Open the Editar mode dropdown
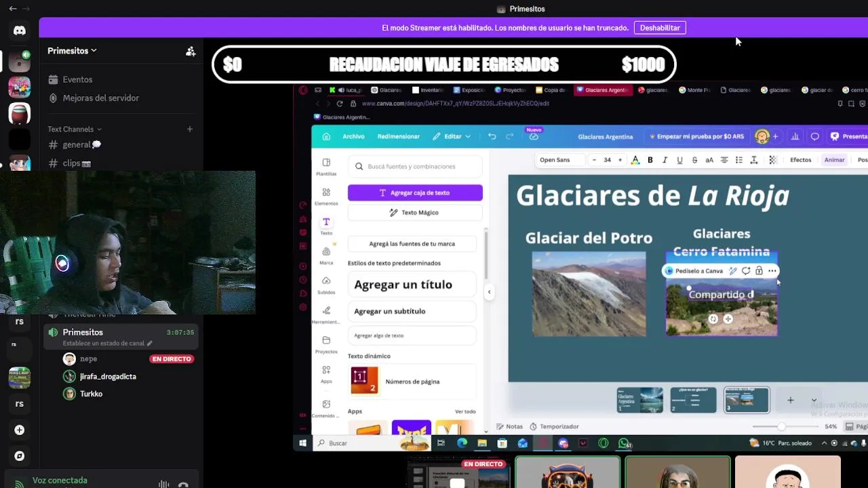Screen dimensions: 868x488 coord(452,136)
